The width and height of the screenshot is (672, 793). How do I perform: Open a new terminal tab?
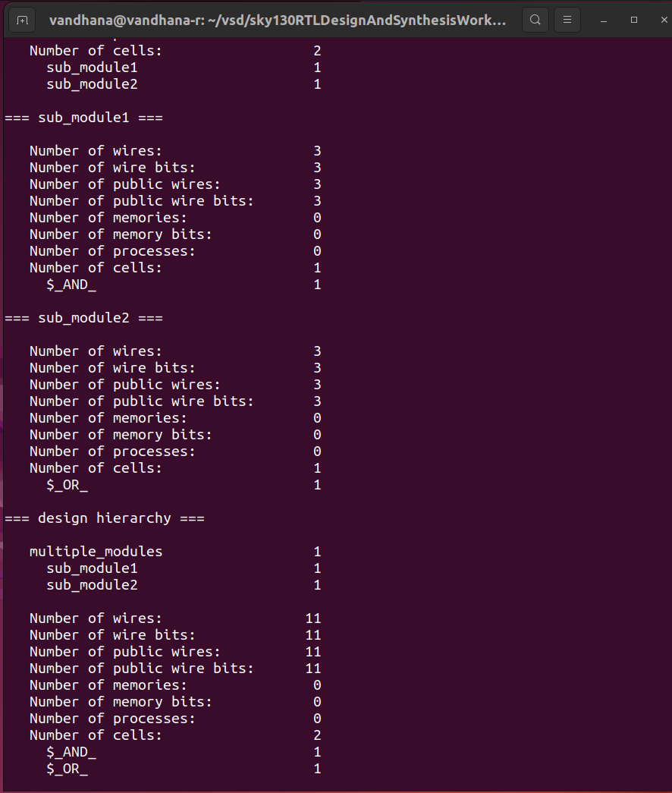tap(21, 20)
